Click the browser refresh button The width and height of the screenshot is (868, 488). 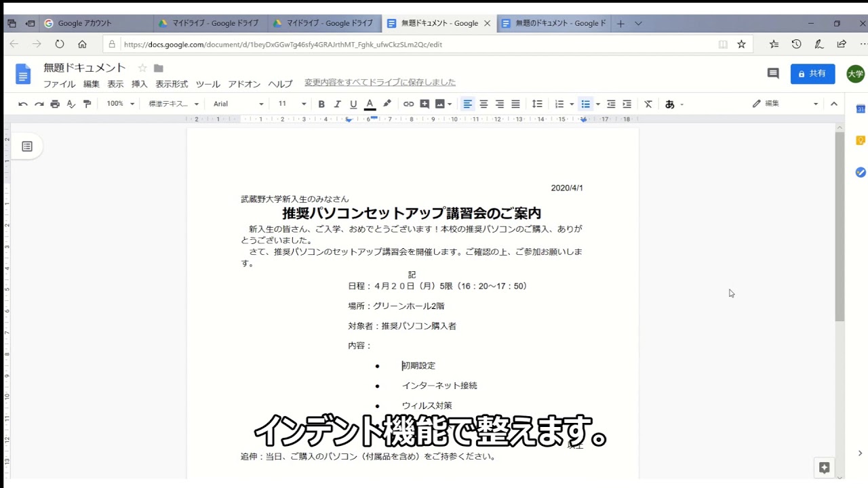pyautogui.click(x=60, y=44)
